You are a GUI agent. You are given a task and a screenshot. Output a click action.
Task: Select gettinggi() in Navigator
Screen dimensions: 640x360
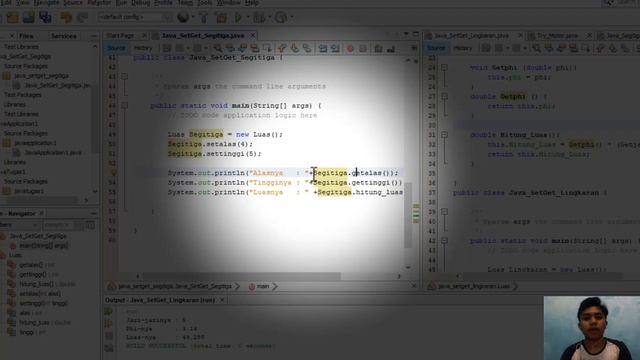[x=33, y=275]
